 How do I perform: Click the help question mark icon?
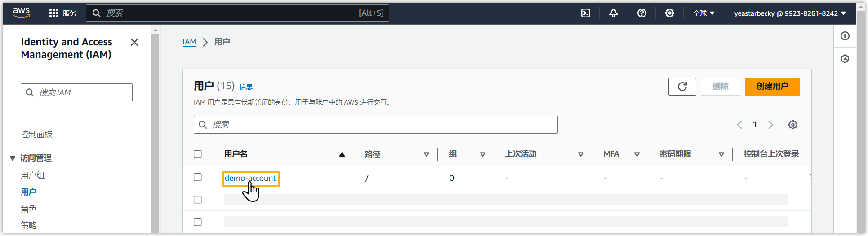pyautogui.click(x=641, y=13)
